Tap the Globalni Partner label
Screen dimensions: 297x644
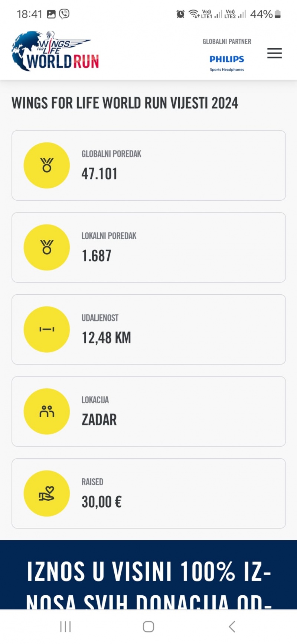[x=227, y=42]
